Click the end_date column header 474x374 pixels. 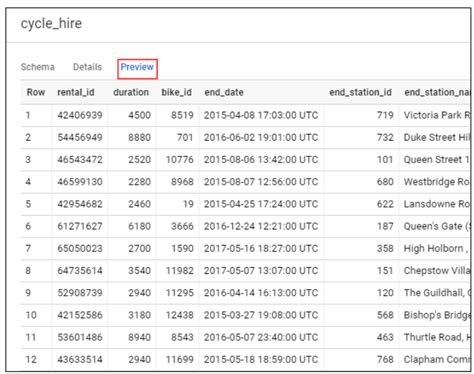tap(224, 92)
